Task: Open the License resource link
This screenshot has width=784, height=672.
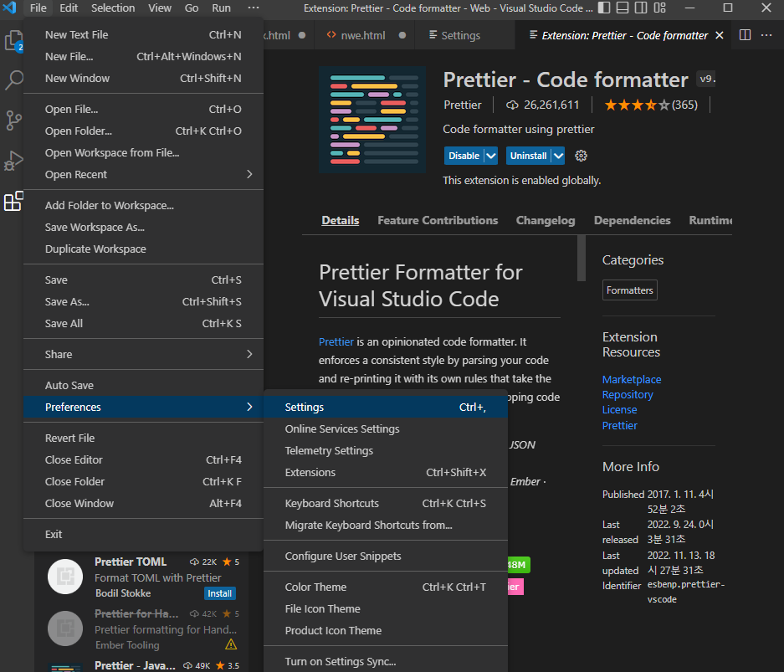Action: pos(619,409)
